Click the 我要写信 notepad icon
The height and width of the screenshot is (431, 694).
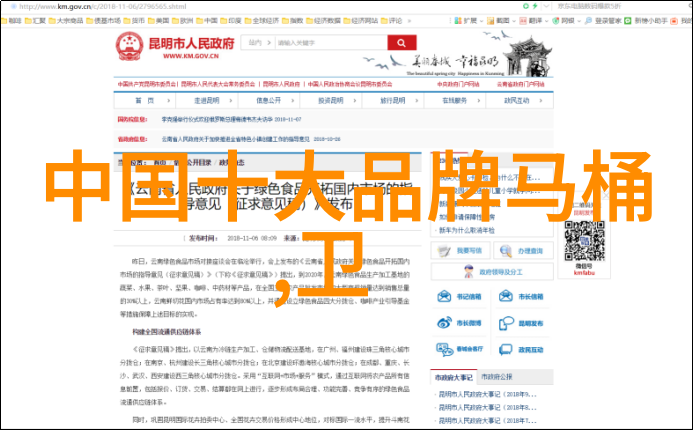tap(443, 251)
